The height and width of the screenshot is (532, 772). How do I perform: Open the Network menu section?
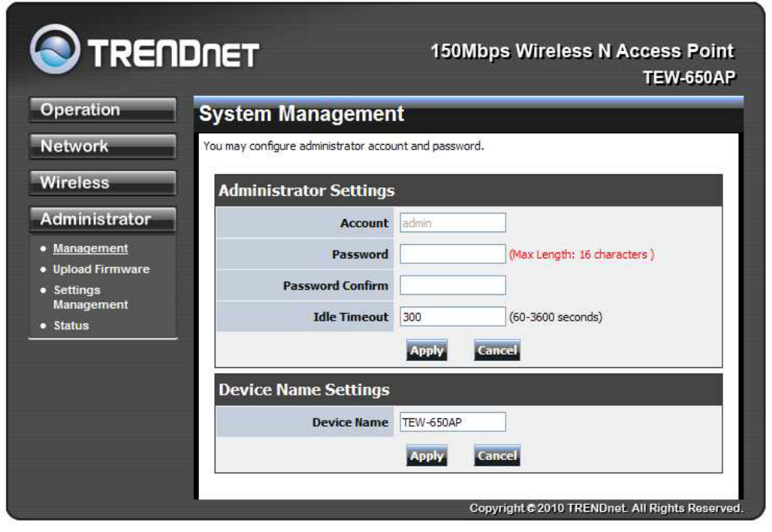[102, 146]
